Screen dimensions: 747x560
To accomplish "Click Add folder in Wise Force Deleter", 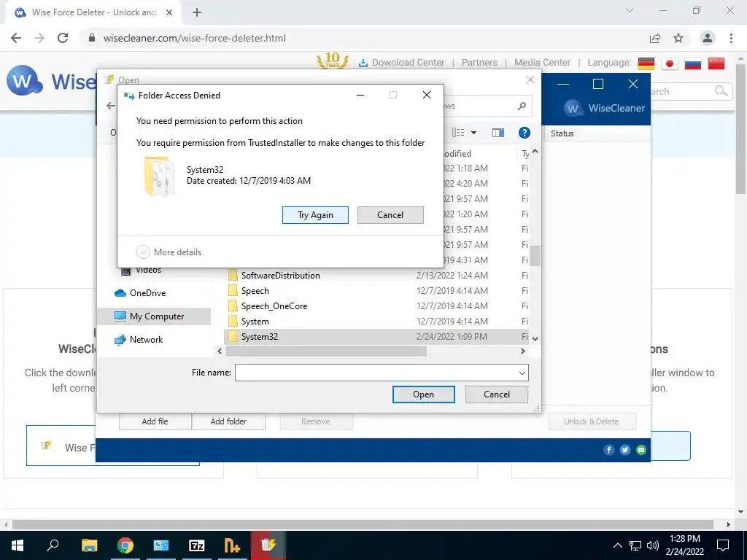I will click(x=228, y=421).
